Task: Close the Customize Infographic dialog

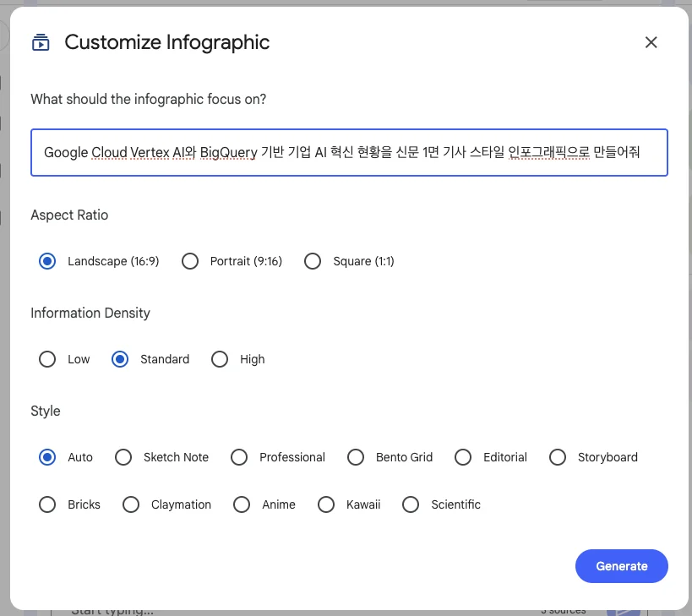Action: click(x=651, y=42)
